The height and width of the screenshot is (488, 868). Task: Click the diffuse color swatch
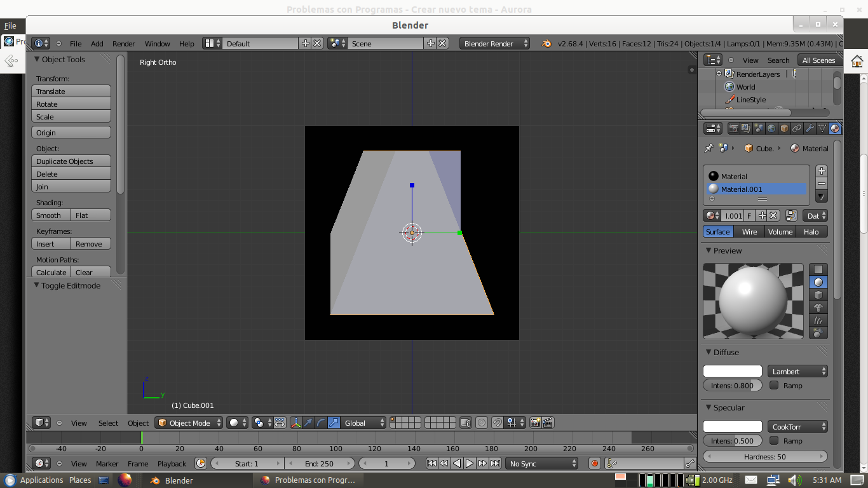(x=733, y=371)
